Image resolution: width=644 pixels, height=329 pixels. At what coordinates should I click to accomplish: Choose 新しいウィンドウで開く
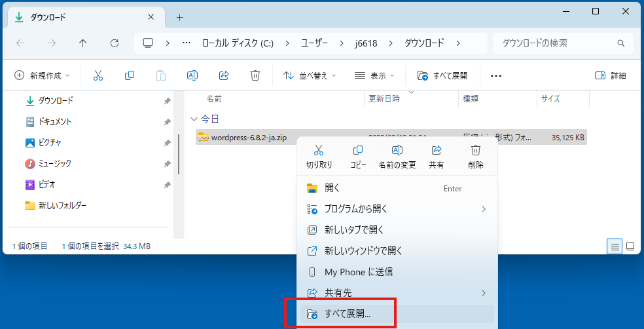coord(397,251)
